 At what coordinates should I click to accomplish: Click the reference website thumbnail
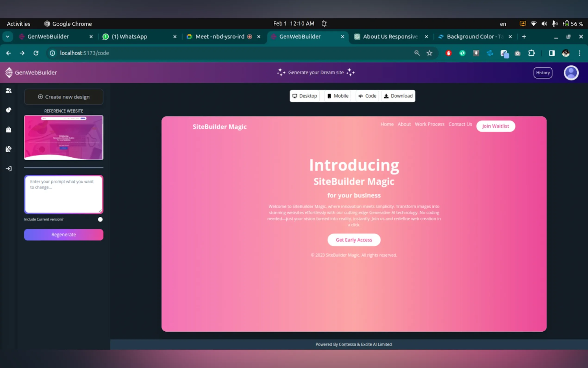(x=64, y=137)
